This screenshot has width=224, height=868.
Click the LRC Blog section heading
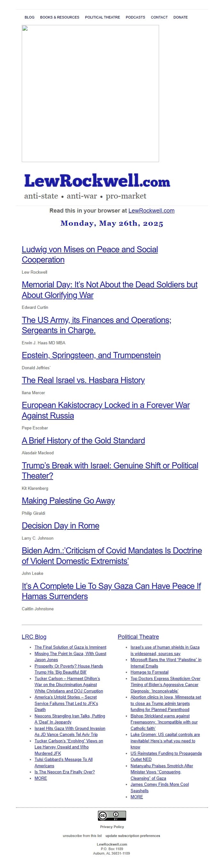tap(34, 637)
